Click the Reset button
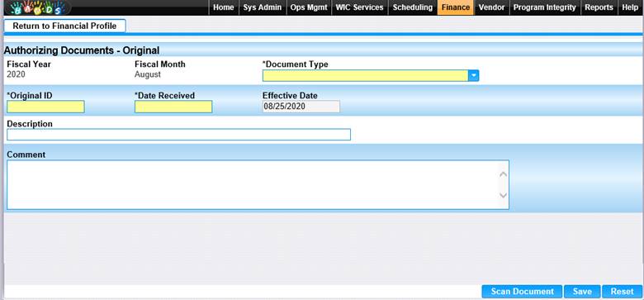644x300 pixels. [622, 292]
